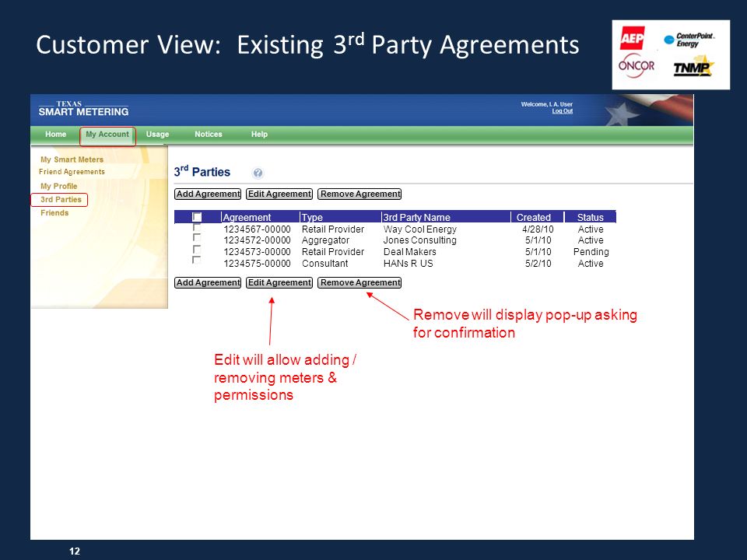The height and width of the screenshot is (560, 747).
Task: Switch to the Usage tab
Action: pyautogui.click(x=158, y=135)
